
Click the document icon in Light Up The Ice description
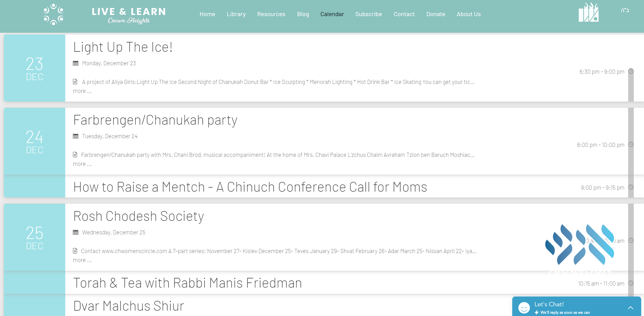coord(75,82)
